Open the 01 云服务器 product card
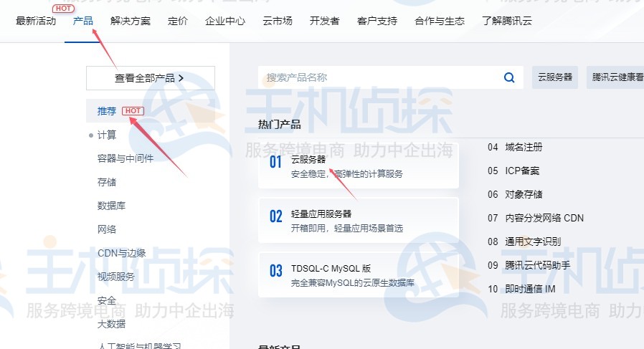The height and width of the screenshot is (349, 644). click(x=358, y=166)
